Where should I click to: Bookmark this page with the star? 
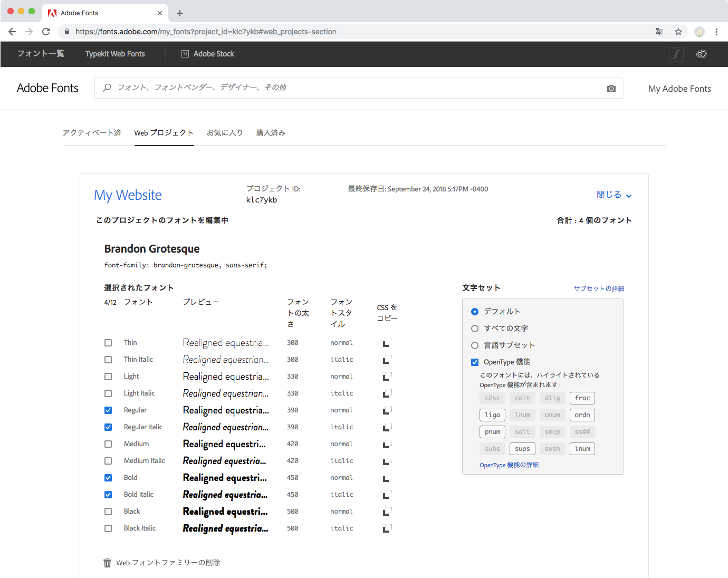click(678, 32)
